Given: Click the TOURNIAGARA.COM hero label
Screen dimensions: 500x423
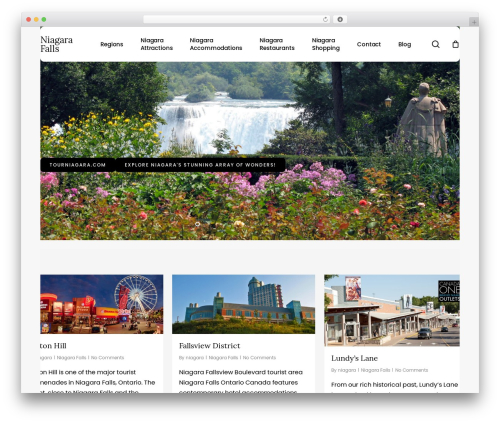Looking at the screenshot, I should pyautogui.click(x=78, y=165).
